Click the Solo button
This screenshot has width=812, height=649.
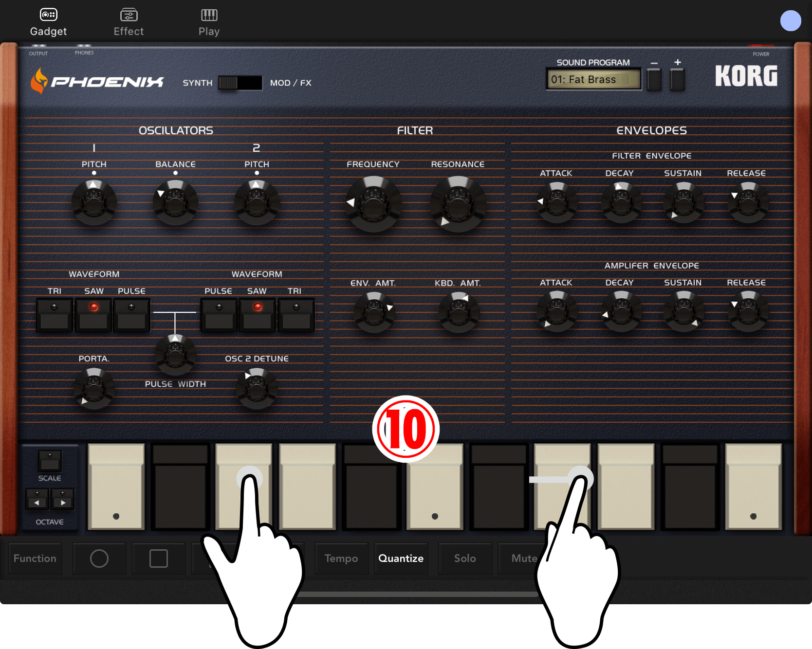click(465, 559)
